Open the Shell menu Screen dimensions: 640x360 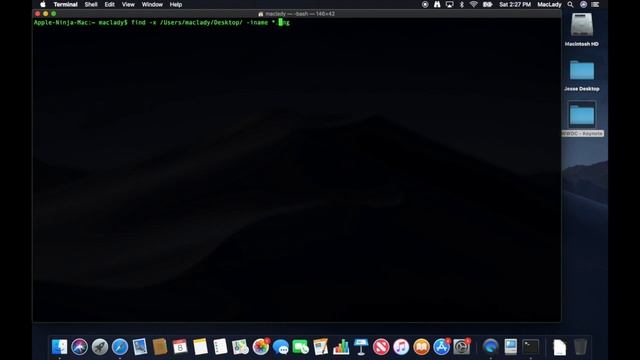click(91, 4)
